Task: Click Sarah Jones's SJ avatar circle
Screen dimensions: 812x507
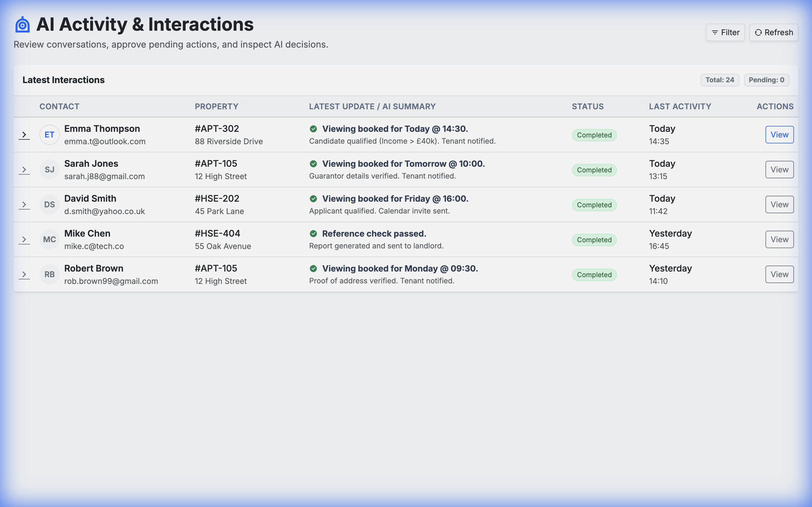Action: (x=49, y=169)
